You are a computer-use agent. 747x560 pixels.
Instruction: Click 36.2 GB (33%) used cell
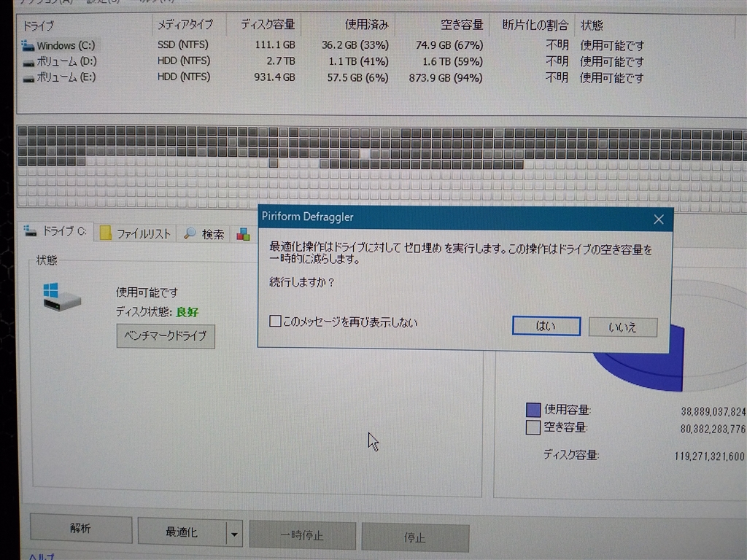(355, 45)
